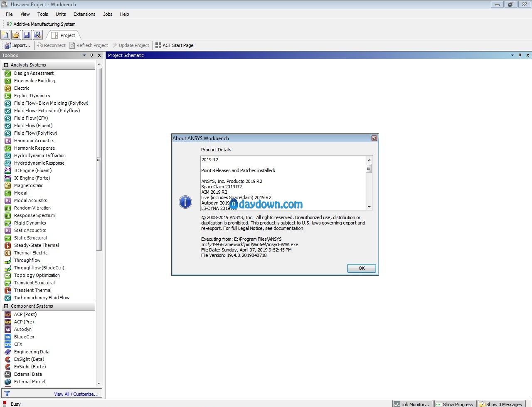
Task: Click Show 0 Messages button
Action: coord(501,404)
